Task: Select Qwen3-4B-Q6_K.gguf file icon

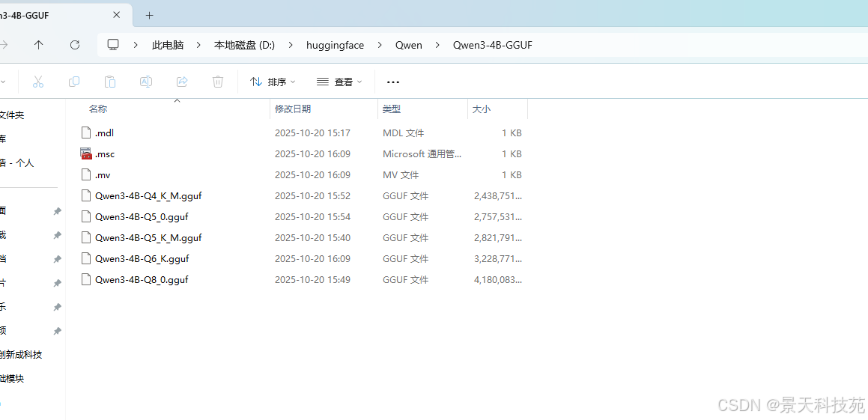Action: click(85, 259)
